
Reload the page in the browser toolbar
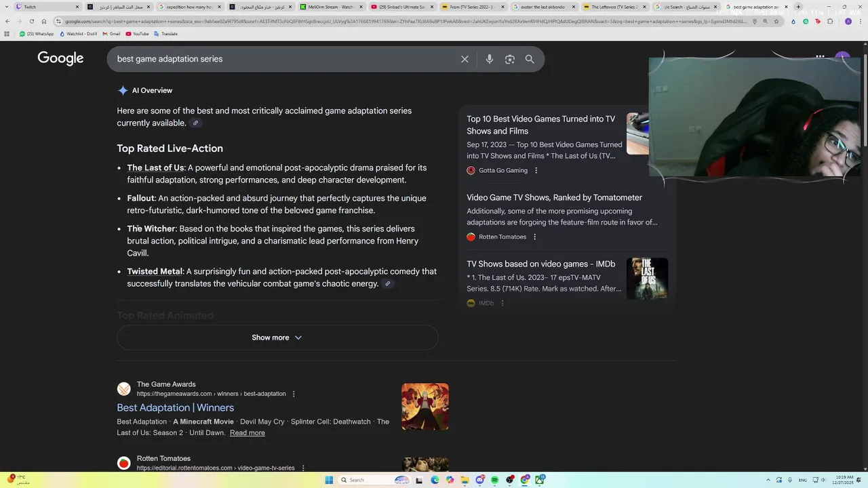[31, 21]
